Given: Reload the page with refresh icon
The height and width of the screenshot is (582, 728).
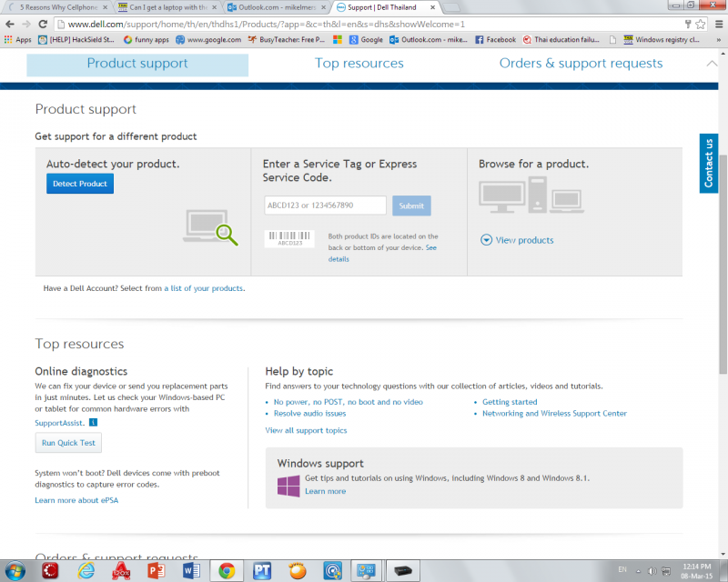Looking at the screenshot, I should click(43, 25).
